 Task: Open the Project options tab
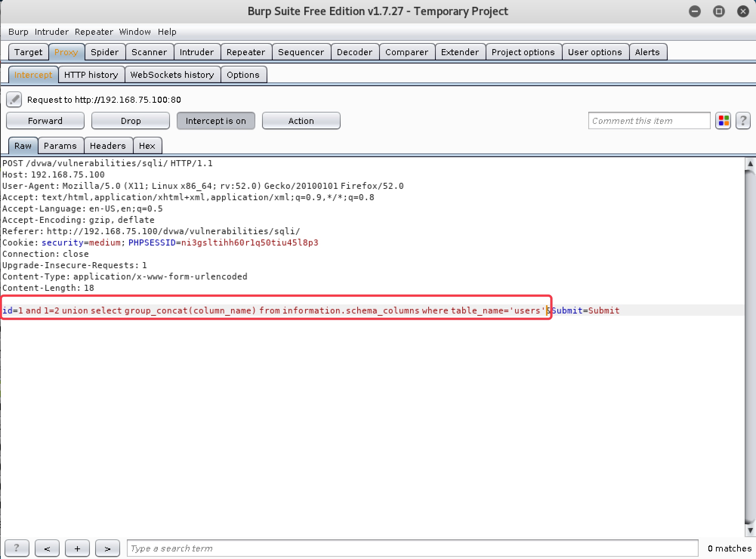[x=523, y=52]
